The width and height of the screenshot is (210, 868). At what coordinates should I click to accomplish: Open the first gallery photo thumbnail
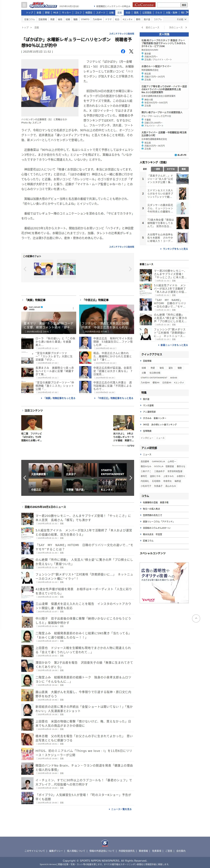point(43,268)
